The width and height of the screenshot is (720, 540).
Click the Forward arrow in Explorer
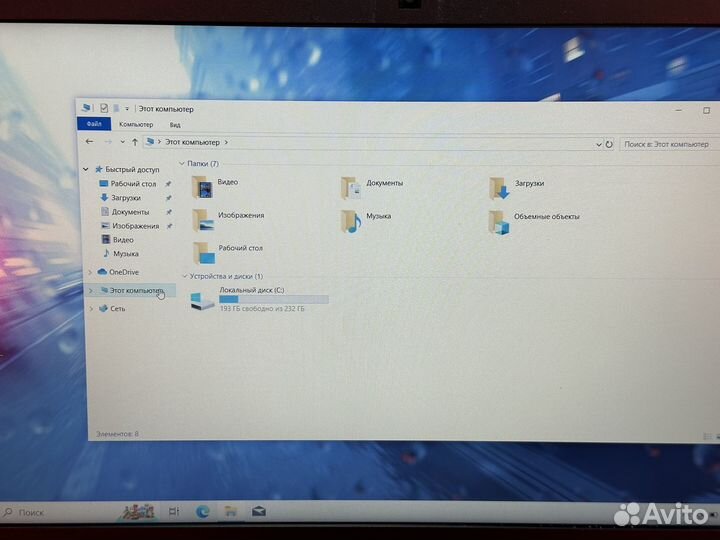tap(108, 142)
